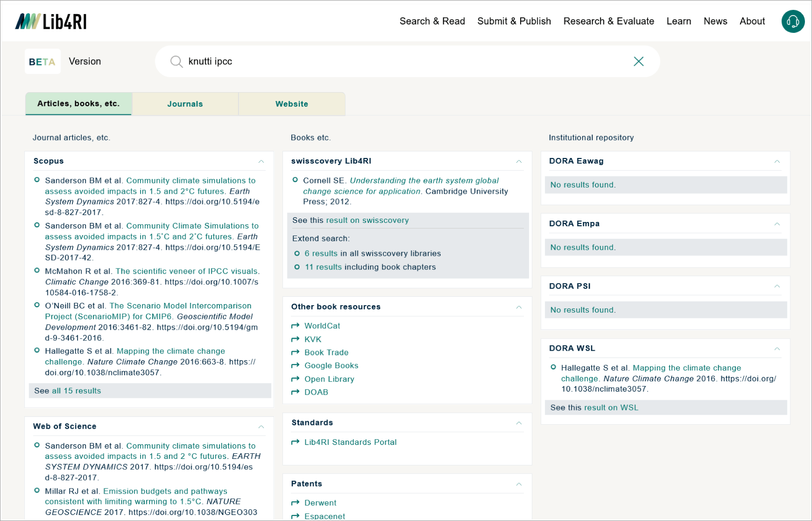Collapse the Web of Science section
This screenshot has height=521, width=812.
pos(261,426)
